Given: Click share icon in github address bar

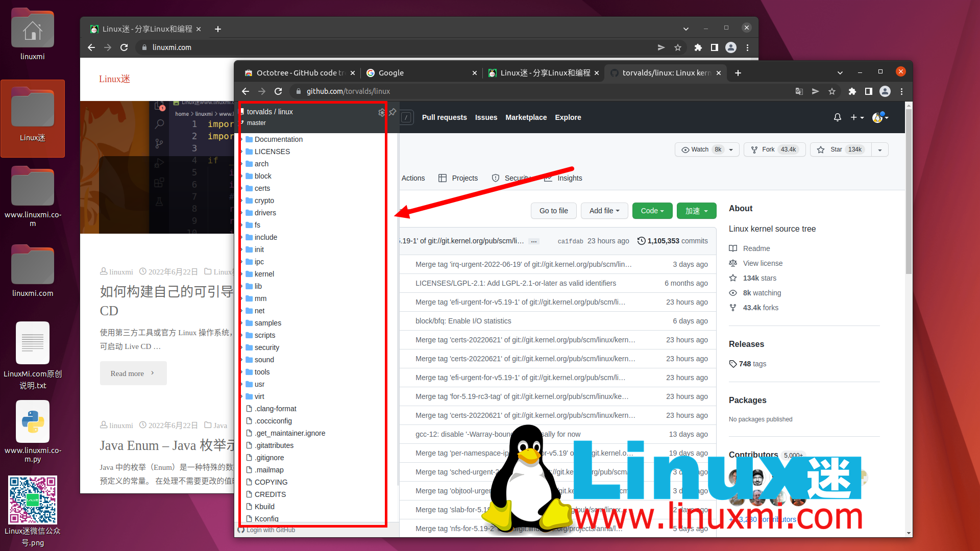Looking at the screenshot, I should [x=815, y=91].
